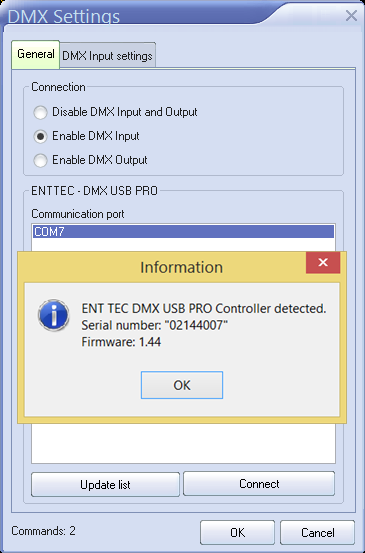Click the Update list button
Screen dimensions: 365x553
coord(105,484)
